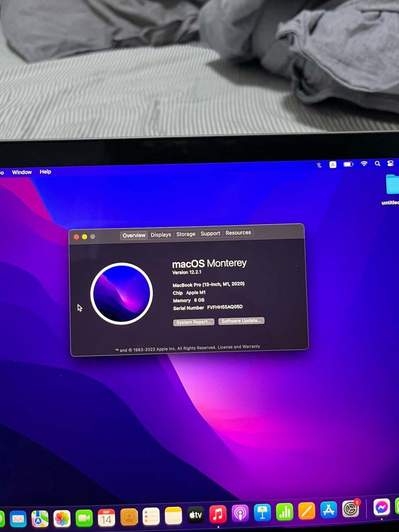Open the Notes app in dock
Viewport: 399px width, 532px height.
click(173, 516)
